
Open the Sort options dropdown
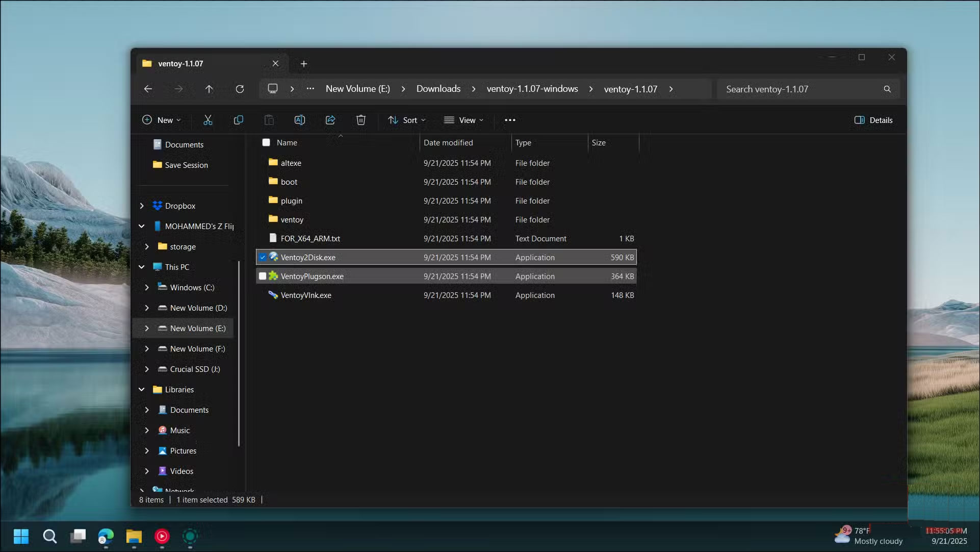(x=406, y=120)
